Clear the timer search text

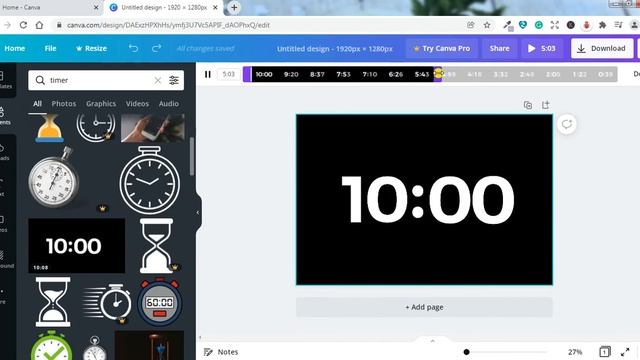(158, 80)
